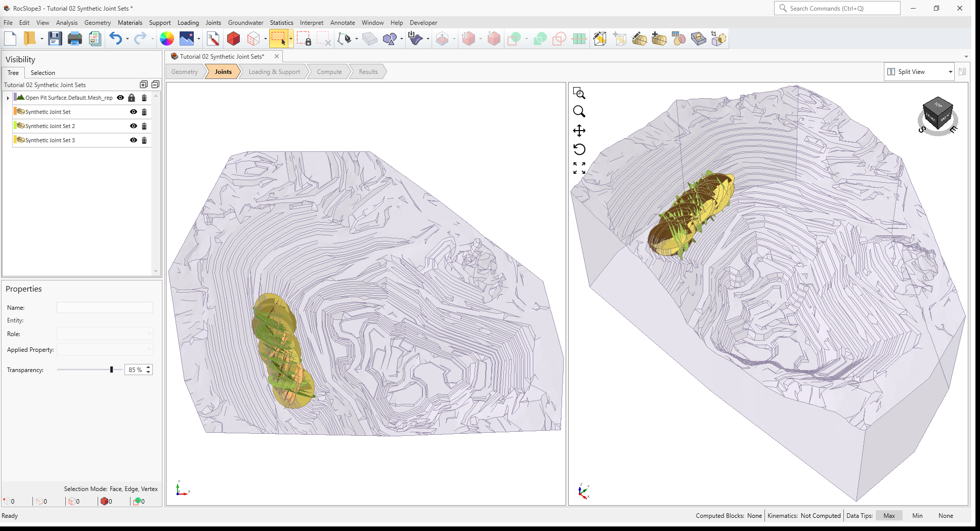Open polyline pen tool dropdown arrow

(356, 38)
